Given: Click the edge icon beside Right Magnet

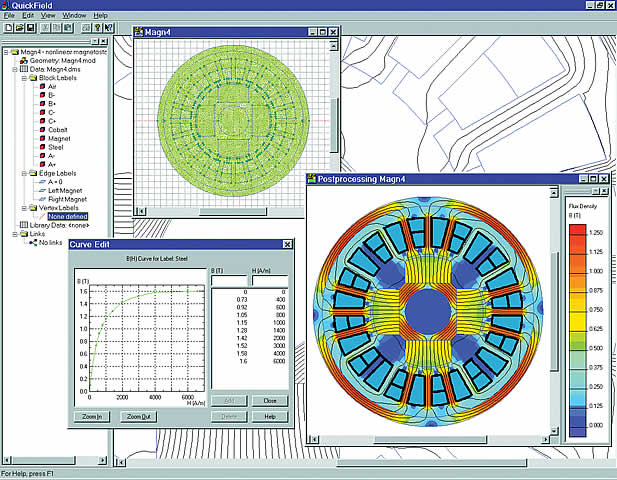Looking at the screenshot, I should point(42,199).
